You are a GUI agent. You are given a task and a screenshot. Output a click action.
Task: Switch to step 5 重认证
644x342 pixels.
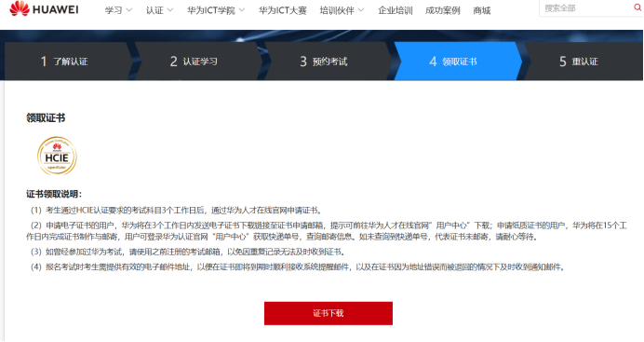point(584,62)
